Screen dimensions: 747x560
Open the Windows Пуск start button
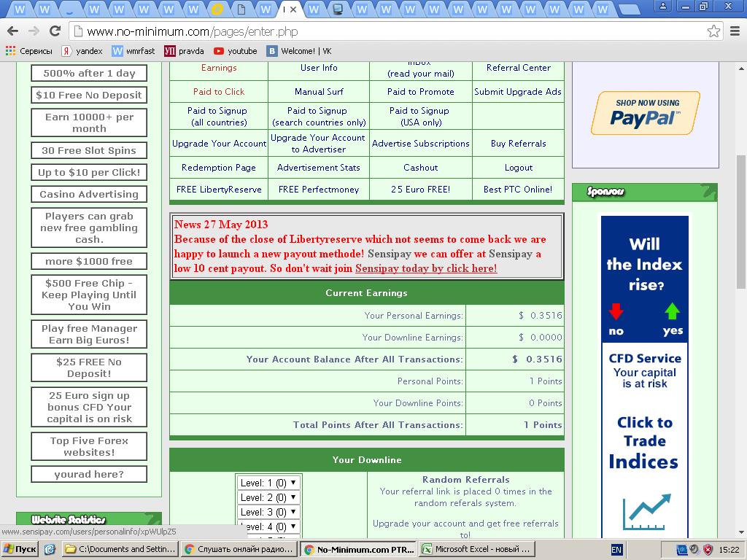click(20, 549)
